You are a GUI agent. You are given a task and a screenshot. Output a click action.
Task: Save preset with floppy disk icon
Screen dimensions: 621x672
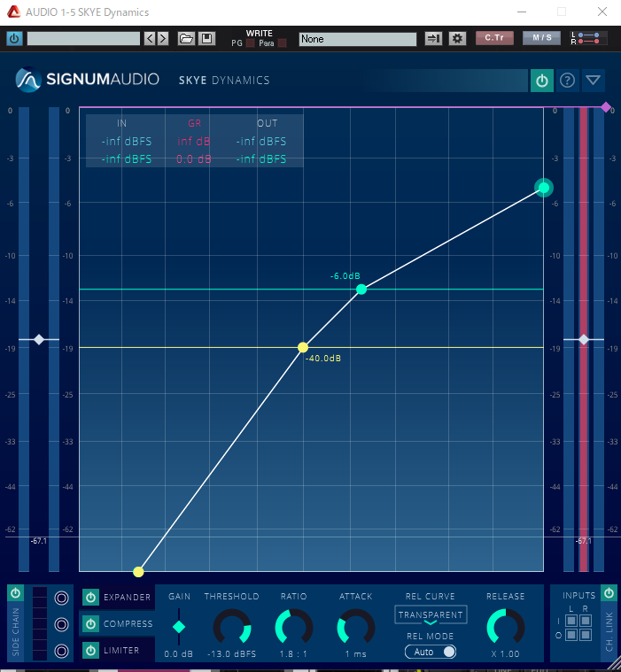click(x=206, y=39)
